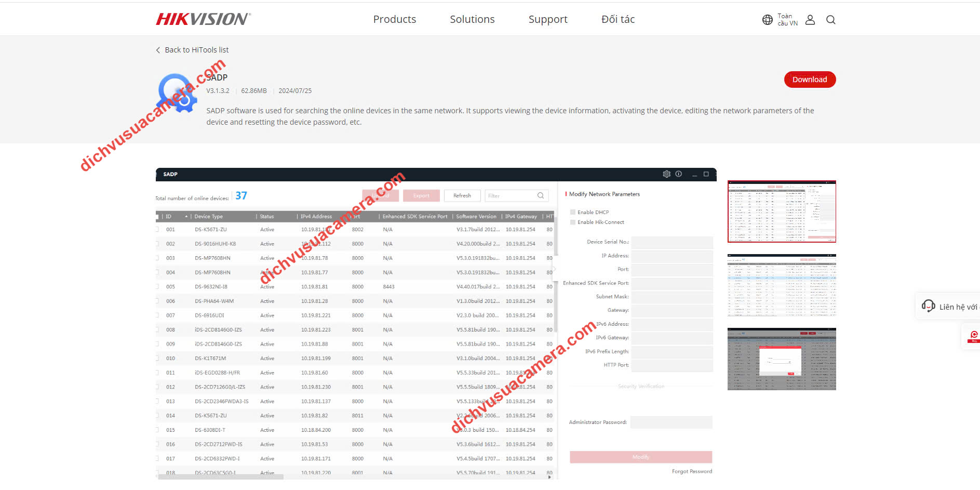Open the user account profile icon
Screen dimensions: 980x490
(810, 20)
